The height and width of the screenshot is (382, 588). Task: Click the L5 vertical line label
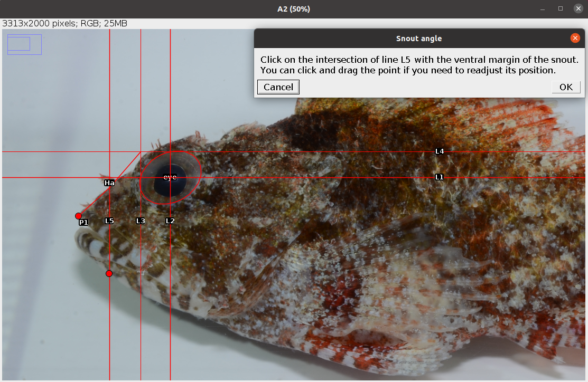pos(109,221)
